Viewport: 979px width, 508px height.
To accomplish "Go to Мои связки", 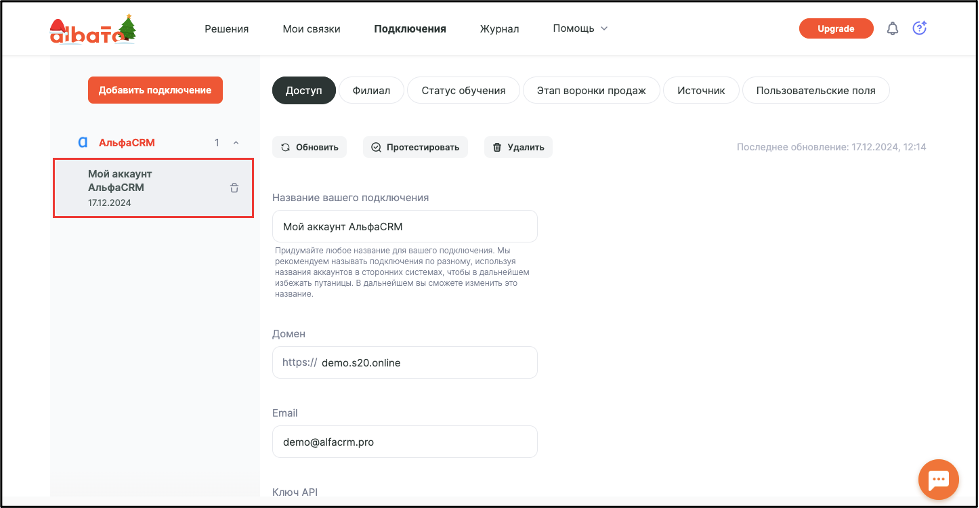I will point(312,29).
